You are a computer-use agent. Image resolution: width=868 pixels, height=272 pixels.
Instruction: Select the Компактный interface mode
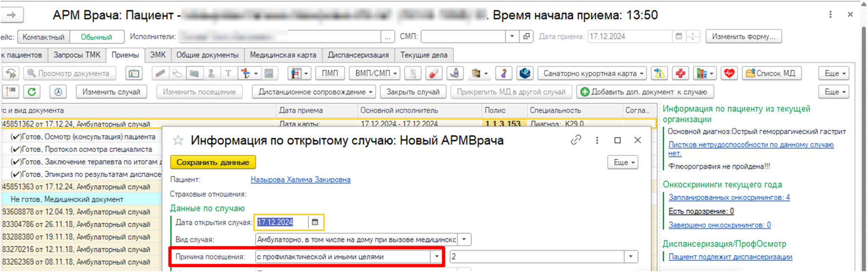pos(43,37)
